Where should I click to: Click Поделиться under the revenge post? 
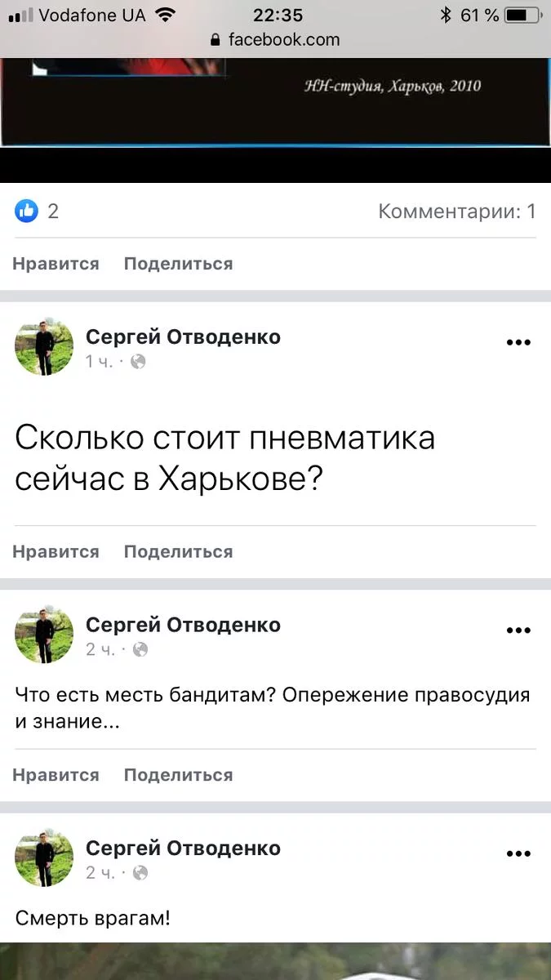(178, 775)
